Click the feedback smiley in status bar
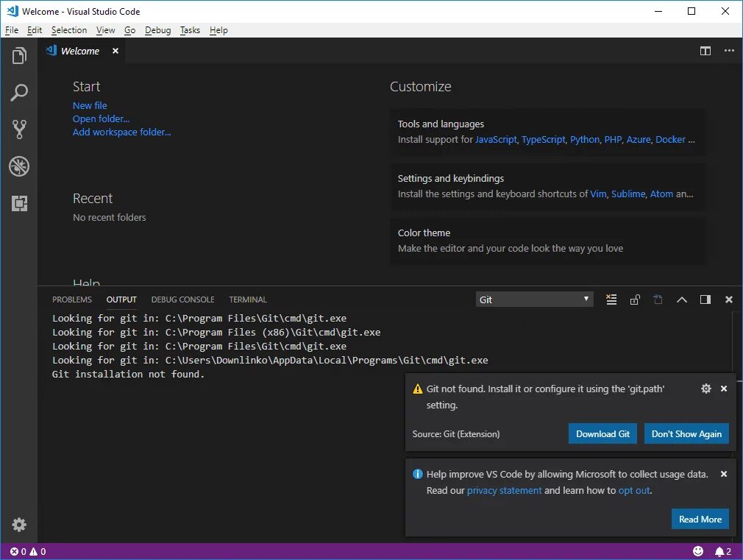Screen dimensions: 743x560 (698, 551)
